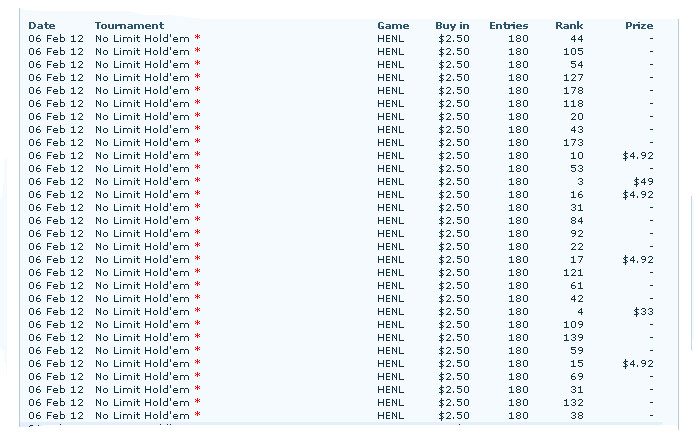694x439 pixels.
Task: Select the rank value 43
Action: pyautogui.click(x=577, y=130)
